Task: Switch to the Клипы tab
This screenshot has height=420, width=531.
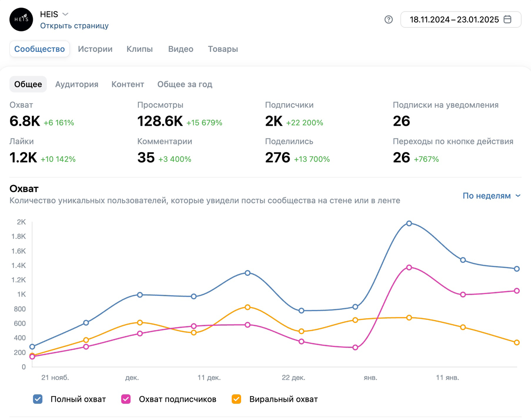Action: pyautogui.click(x=140, y=49)
